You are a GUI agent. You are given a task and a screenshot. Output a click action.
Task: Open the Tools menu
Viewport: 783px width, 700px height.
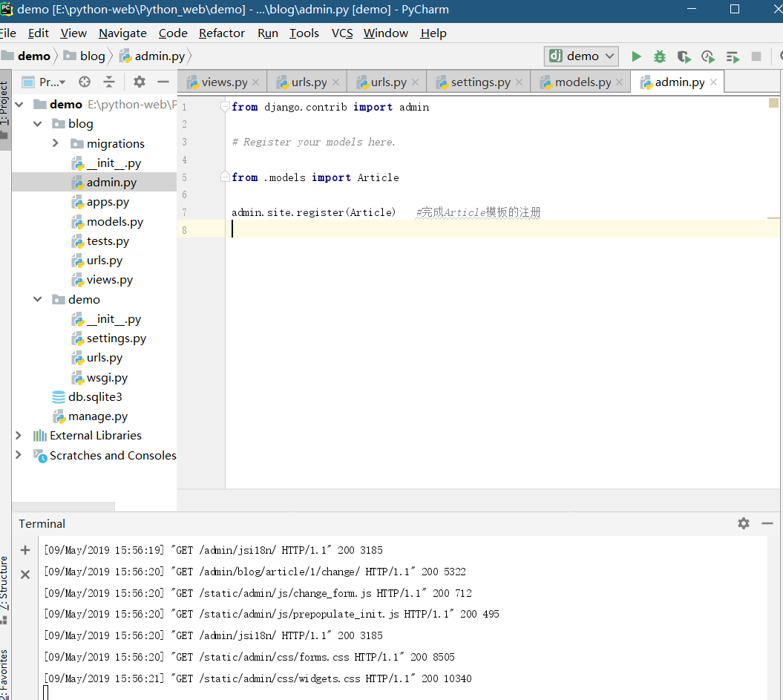304,33
